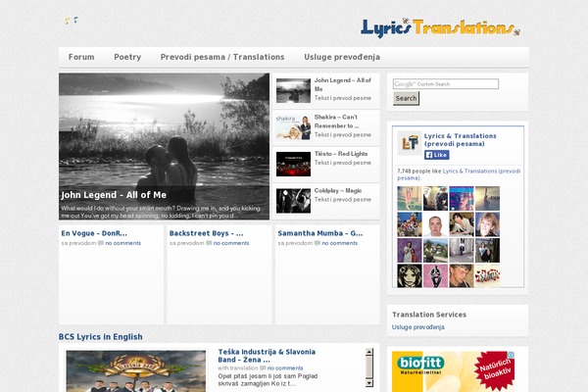
Task: Click comment bubble icon under Samantha Mumba
Action: click(x=318, y=243)
